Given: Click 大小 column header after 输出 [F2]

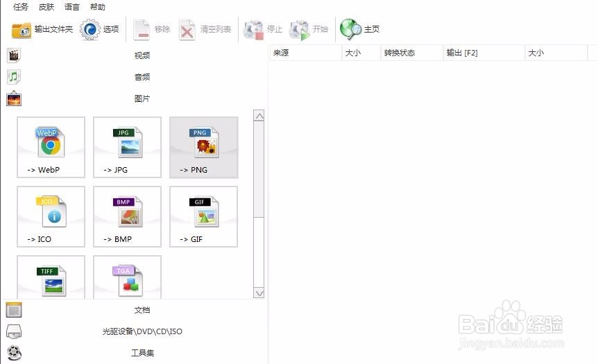Looking at the screenshot, I should (x=556, y=53).
